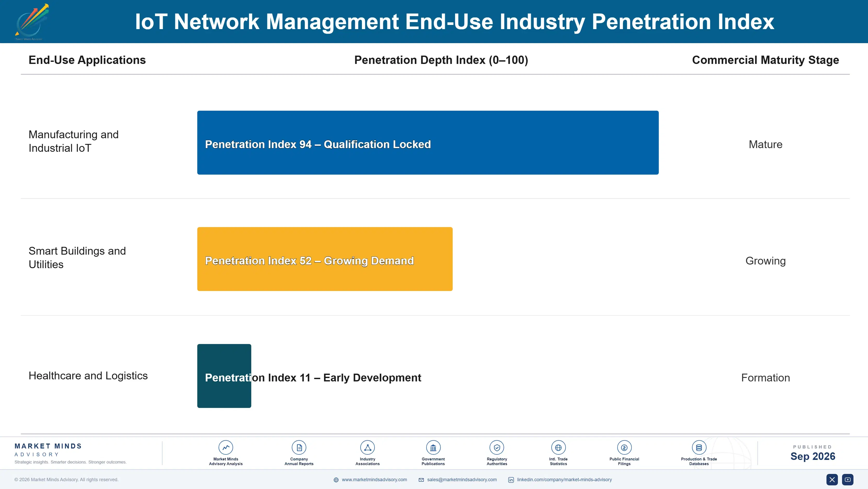Click the Government Publications building icon
This screenshot has height=489, width=868.
click(433, 447)
